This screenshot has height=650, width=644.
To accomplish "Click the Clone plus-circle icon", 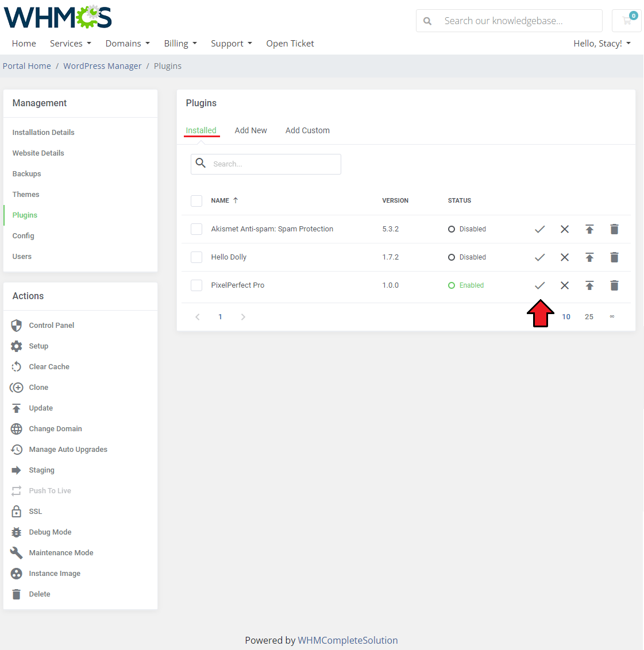I will (16, 388).
